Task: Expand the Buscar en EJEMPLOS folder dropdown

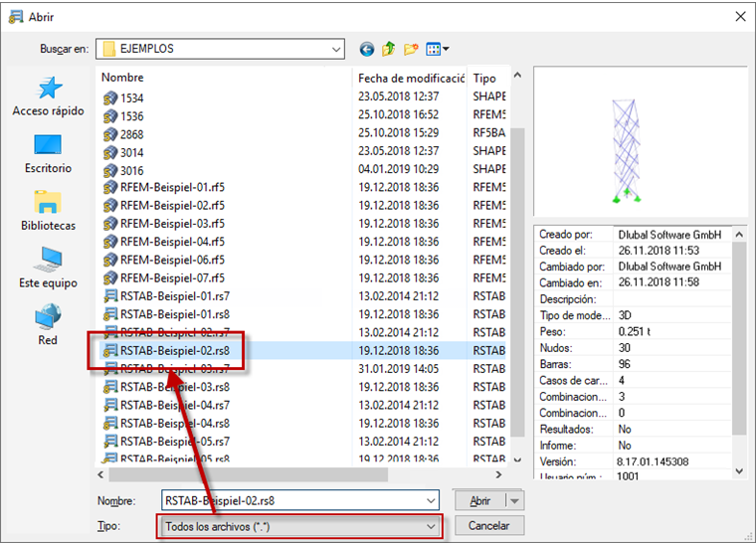Action: [336, 49]
